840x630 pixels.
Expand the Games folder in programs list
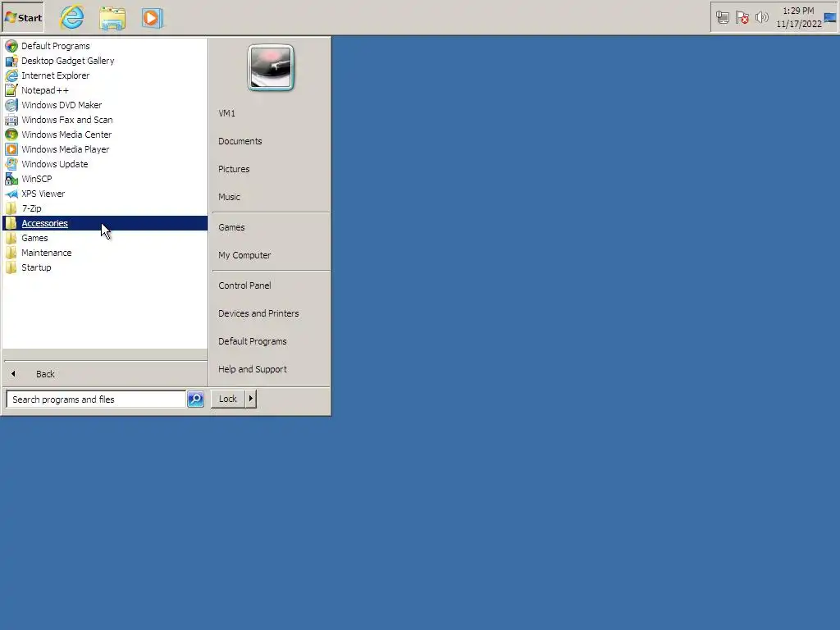pos(105,238)
